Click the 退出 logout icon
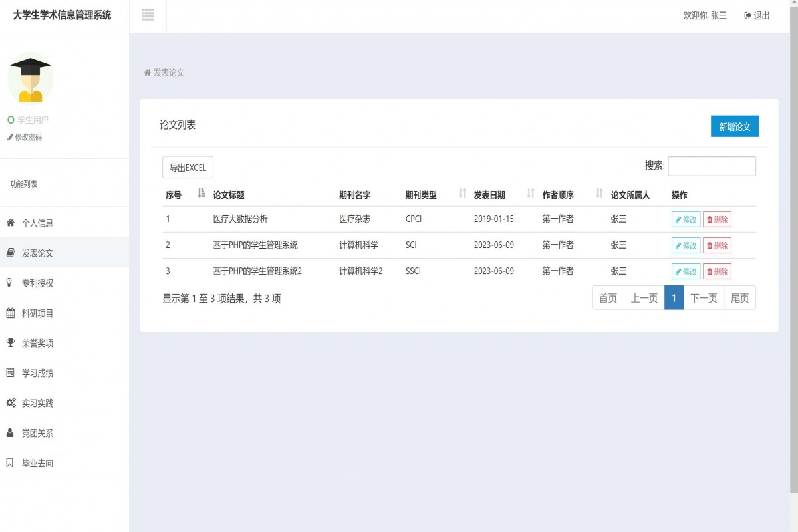Image resolution: width=798 pixels, height=532 pixels. coord(747,15)
